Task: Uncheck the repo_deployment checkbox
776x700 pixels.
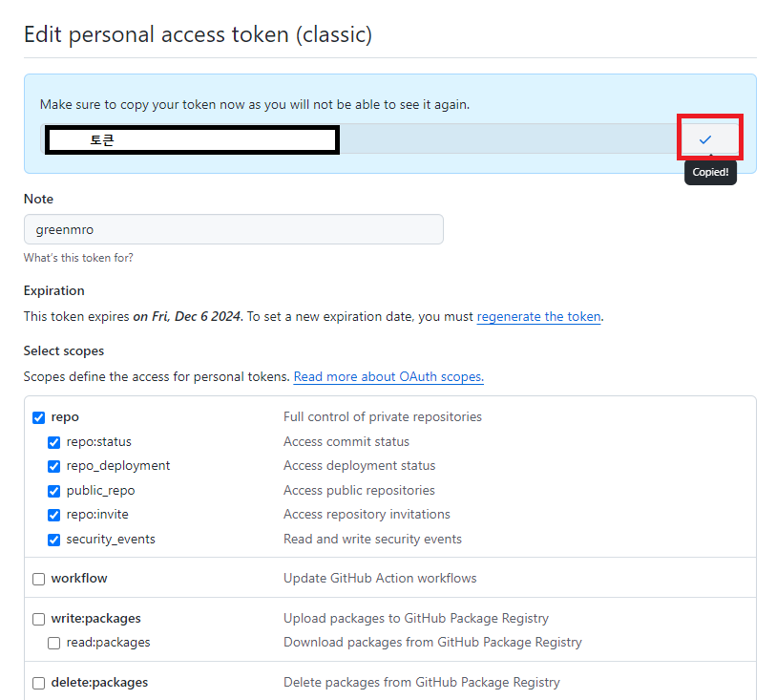Action: coord(53,466)
